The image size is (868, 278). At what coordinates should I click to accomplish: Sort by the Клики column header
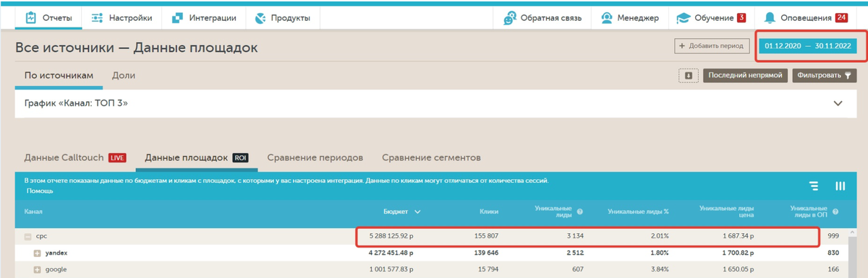pos(489,212)
